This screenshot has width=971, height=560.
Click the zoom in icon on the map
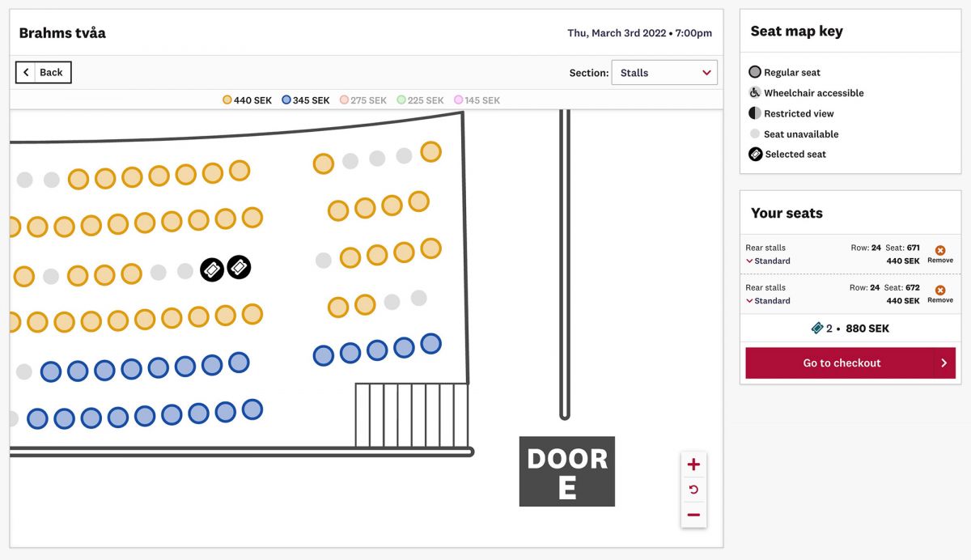coord(693,464)
